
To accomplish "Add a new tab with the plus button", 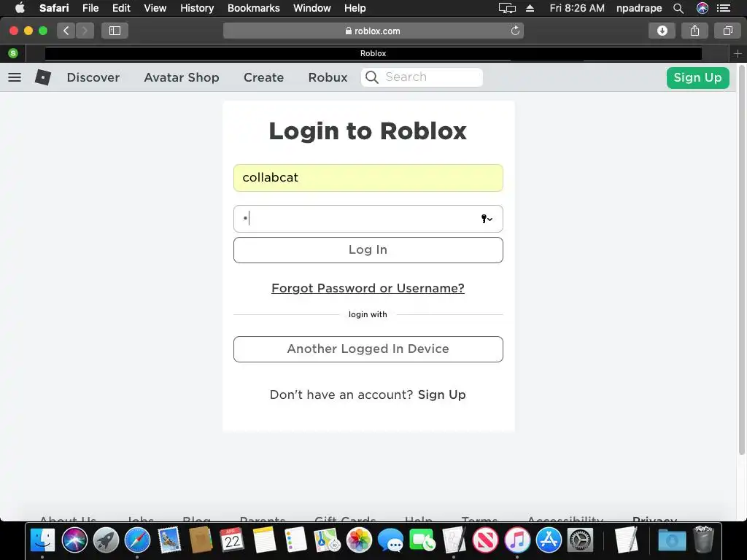I will pyautogui.click(x=738, y=53).
